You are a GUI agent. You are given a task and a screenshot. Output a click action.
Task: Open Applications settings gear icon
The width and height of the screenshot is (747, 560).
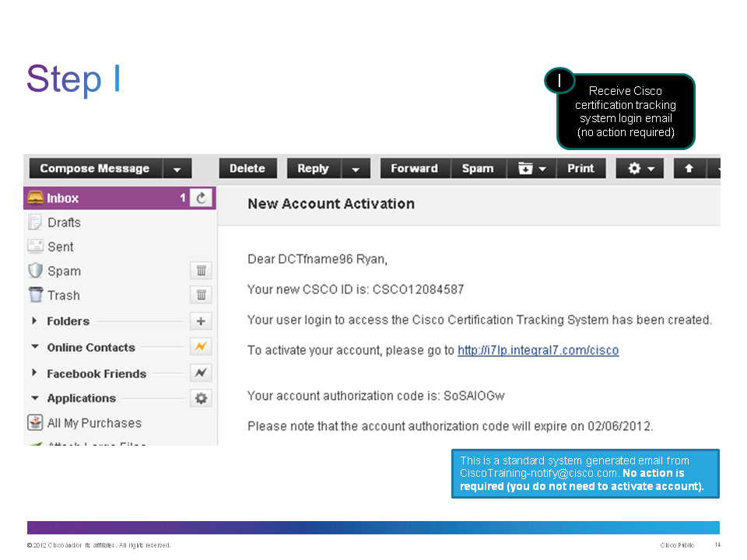pyautogui.click(x=201, y=398)
